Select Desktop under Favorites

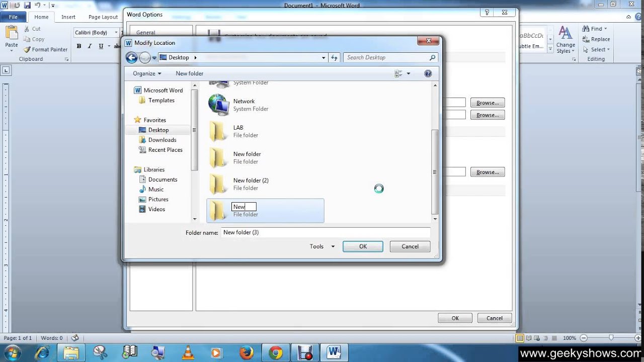(x=158, y=130)
